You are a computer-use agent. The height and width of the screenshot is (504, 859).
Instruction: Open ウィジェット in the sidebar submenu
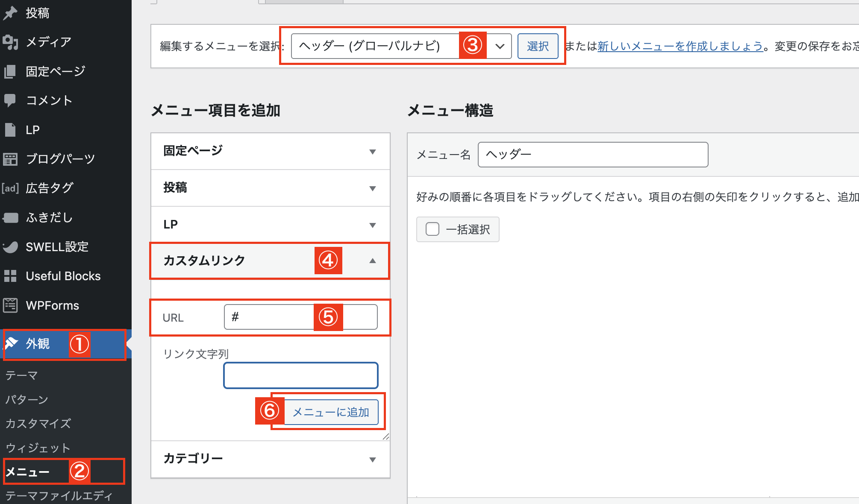pos(38,448)
